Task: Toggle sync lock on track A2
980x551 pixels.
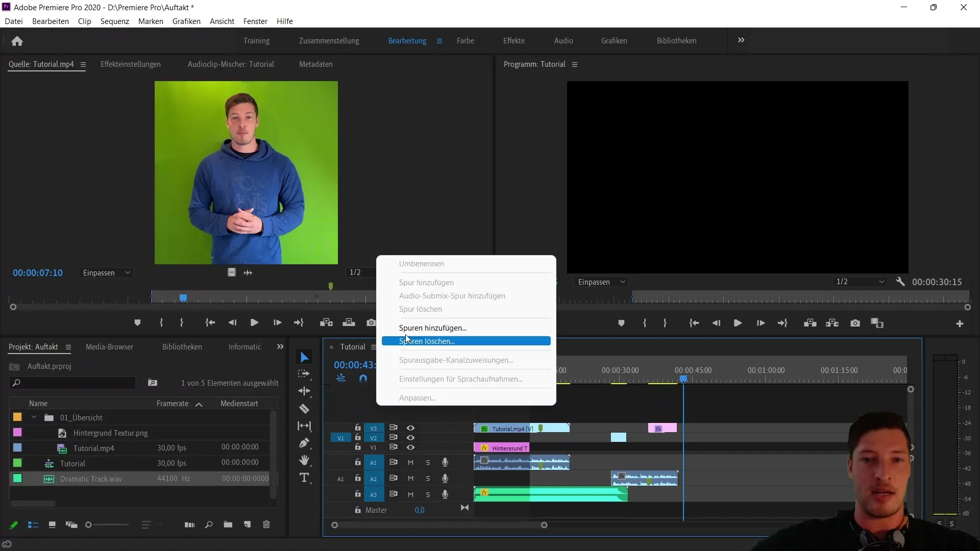Action: (x=393, y=479)
